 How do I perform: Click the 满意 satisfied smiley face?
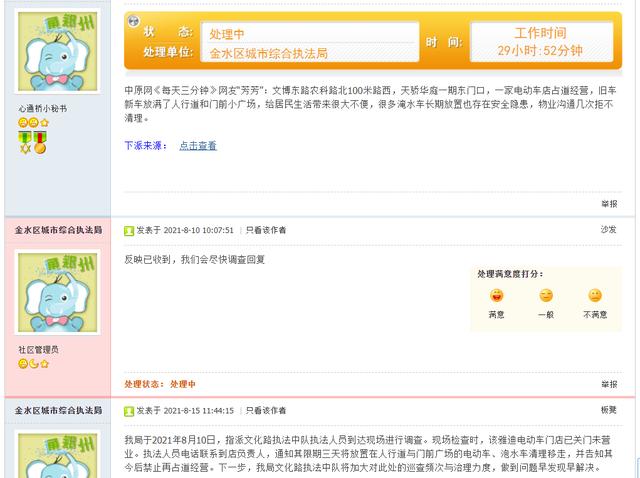[x=496, y=295]
